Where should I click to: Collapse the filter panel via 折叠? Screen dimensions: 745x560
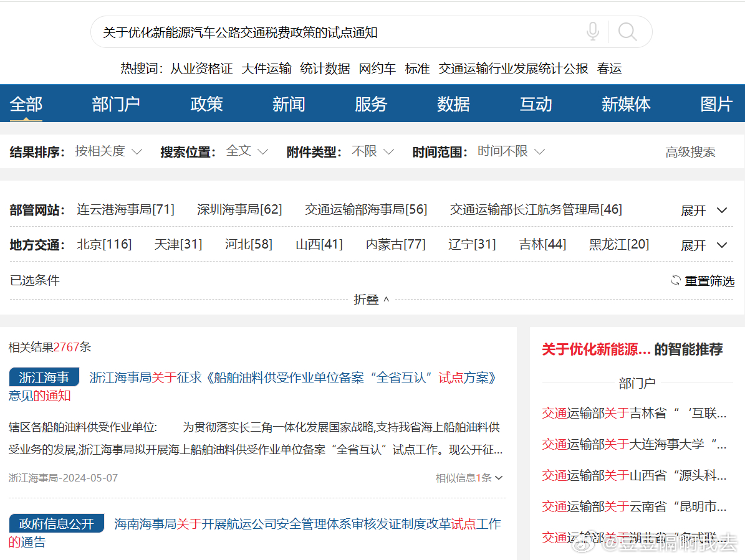pyautogui.click(x=372, y=300)
